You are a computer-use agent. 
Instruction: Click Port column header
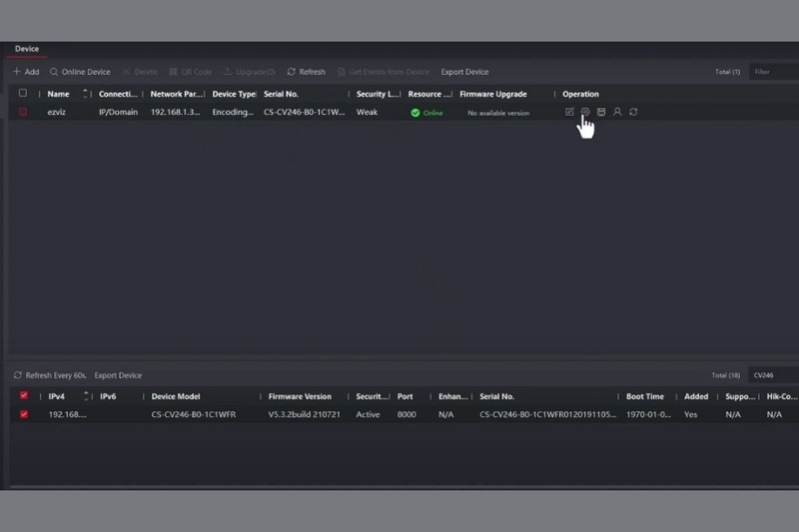point(405,396)
